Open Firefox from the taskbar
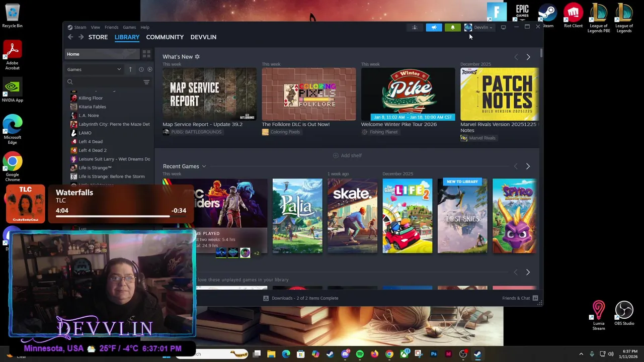 tap(374, 354)
